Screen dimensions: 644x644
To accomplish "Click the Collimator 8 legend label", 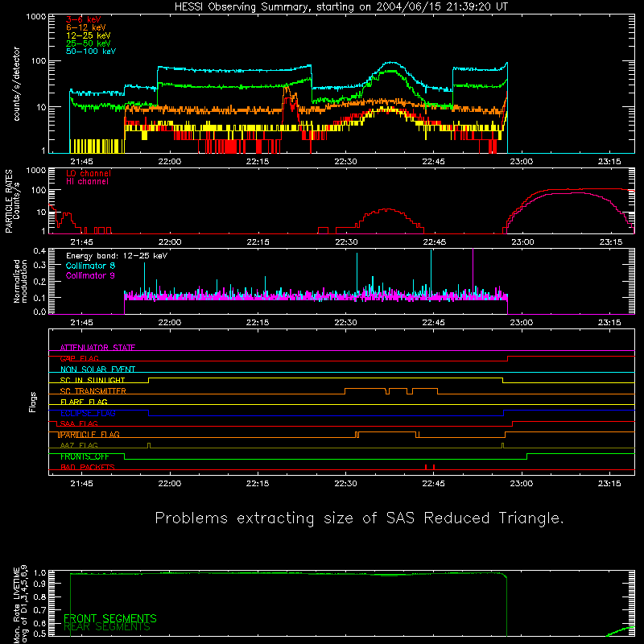I will click(90, 266).
